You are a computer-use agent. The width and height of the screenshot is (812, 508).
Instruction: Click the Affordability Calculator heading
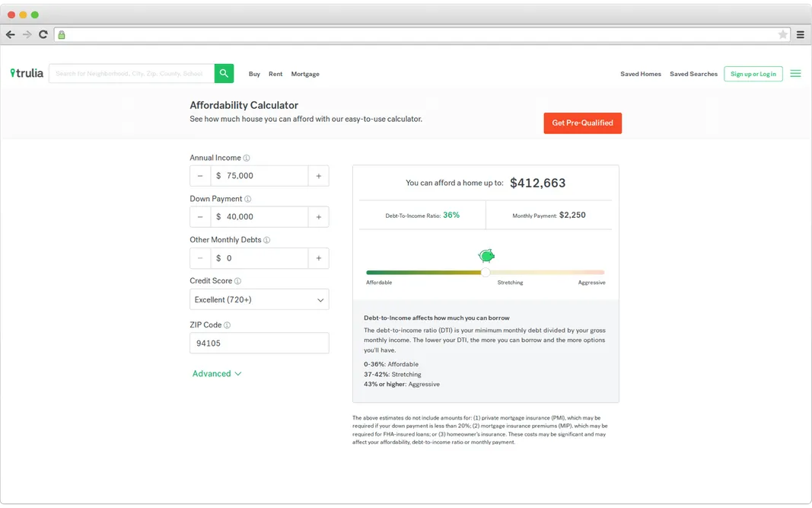click(244, 105)
